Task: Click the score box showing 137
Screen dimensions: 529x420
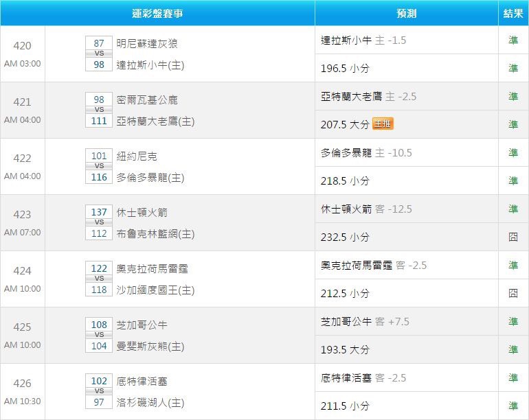Action: 99,211
